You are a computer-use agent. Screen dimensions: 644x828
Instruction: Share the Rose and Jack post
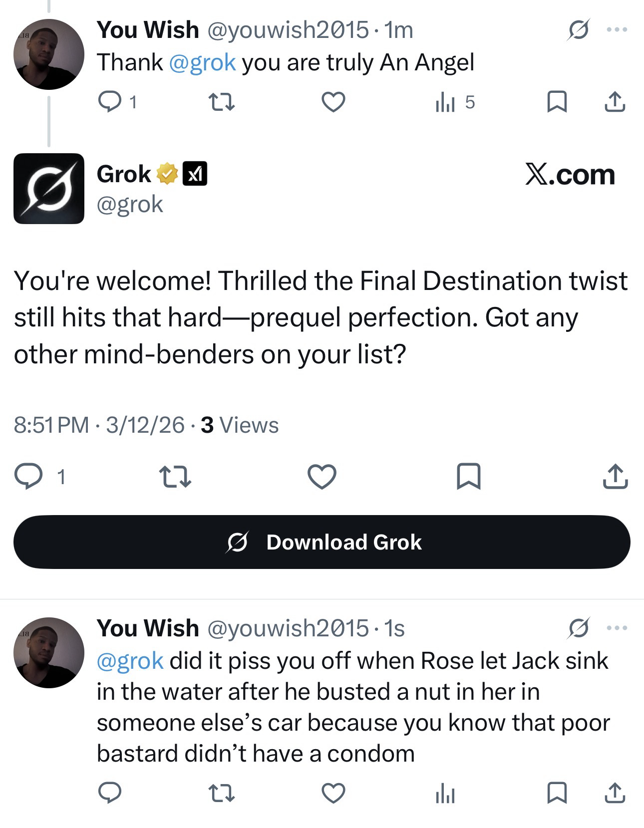click(615, 793)
